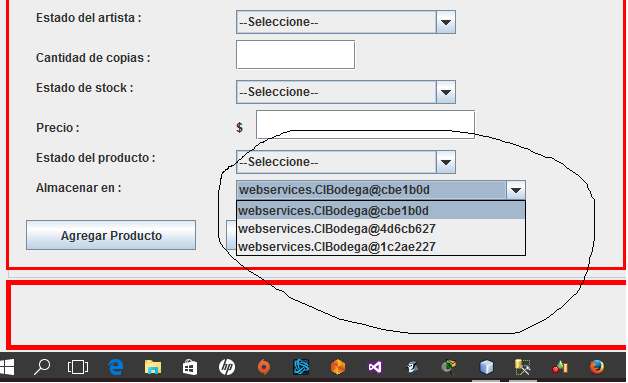This screenshot has width=628, height=383.
Task: Launch the Origin app from the taskbar
Action: (x=264, y=367)
